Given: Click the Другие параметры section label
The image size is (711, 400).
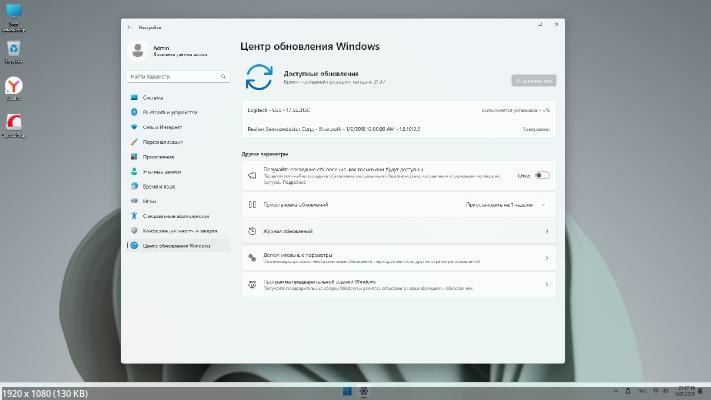Looking at the screenshot, I should click(265, 154).
